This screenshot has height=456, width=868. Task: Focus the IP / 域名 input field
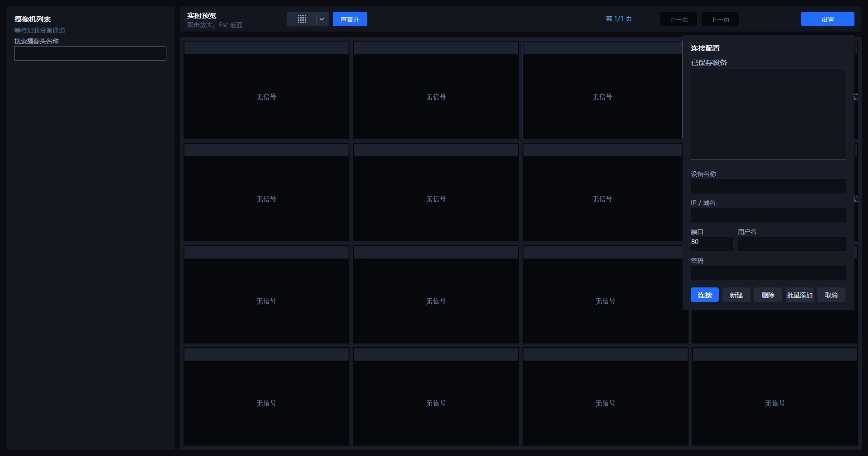(769, 215)
